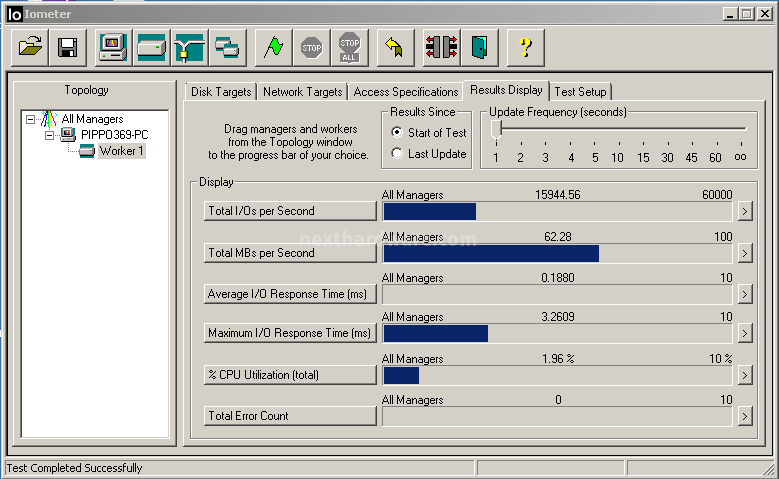Click the Maximum Response Time progress bar
The image size is (779, 479).
[x=557, y=333]
